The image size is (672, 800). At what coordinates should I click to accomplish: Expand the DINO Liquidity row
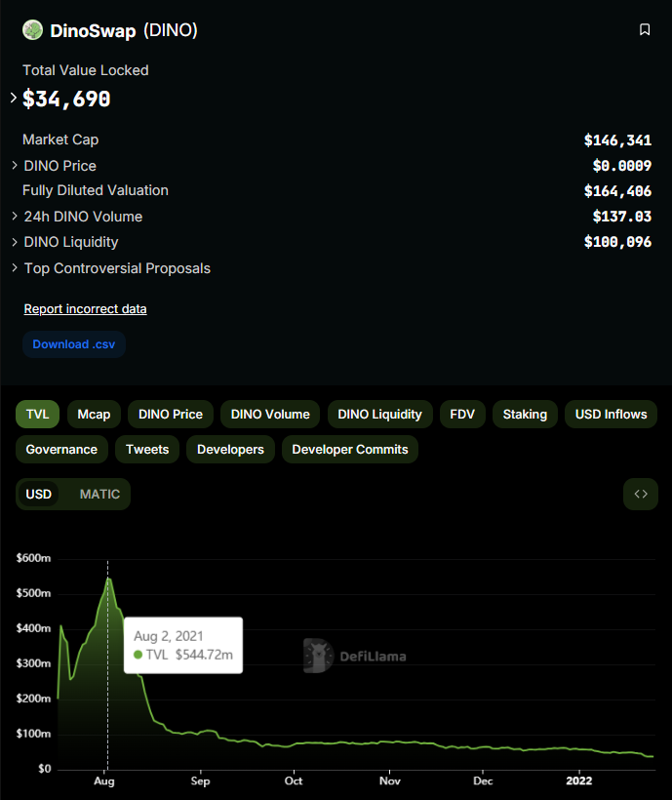15,242
